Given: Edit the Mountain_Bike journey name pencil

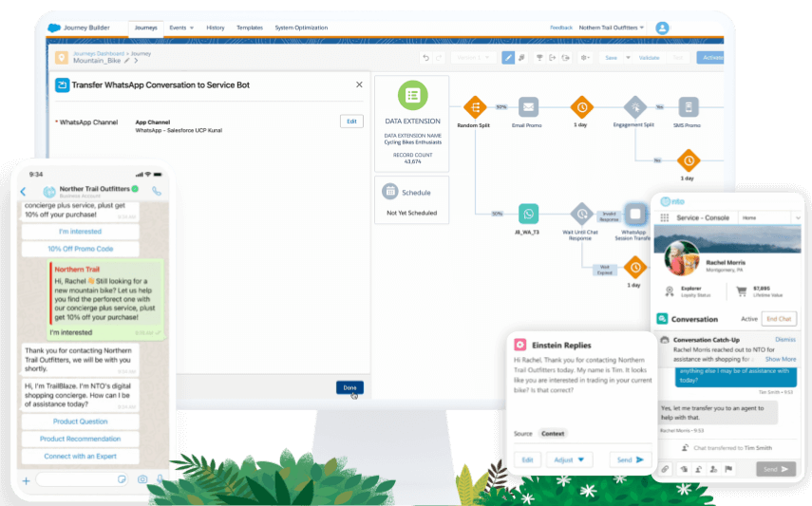Looking at the screenshot, I should click(x=126, y=61).
